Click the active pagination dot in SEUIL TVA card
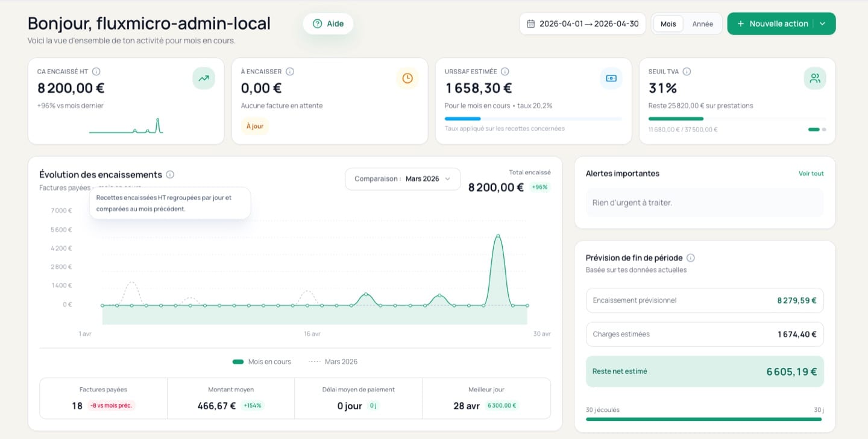Image resolution: width=868 pixels, height=439 pixels. (x=814, y=130)
